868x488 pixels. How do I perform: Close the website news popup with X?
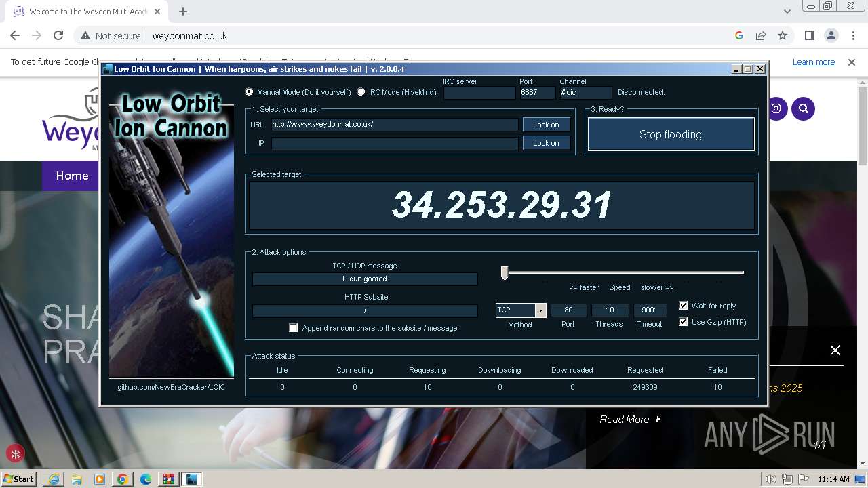pyautogui.click(x=835, y=350)
